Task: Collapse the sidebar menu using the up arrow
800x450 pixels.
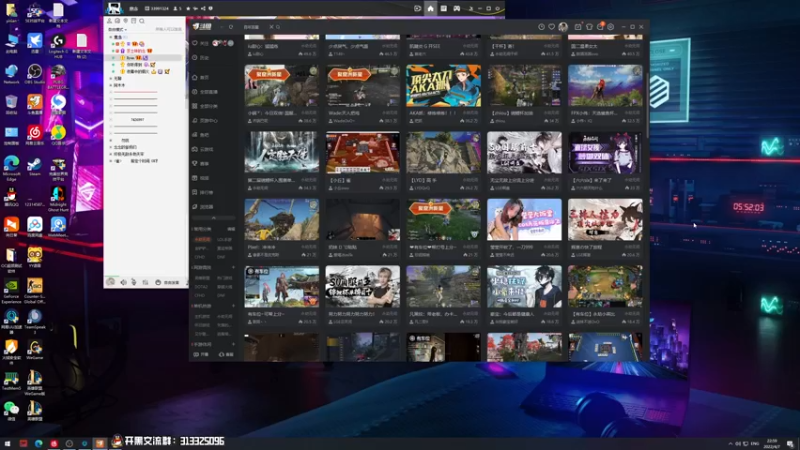Action: [x=214, y=218]
